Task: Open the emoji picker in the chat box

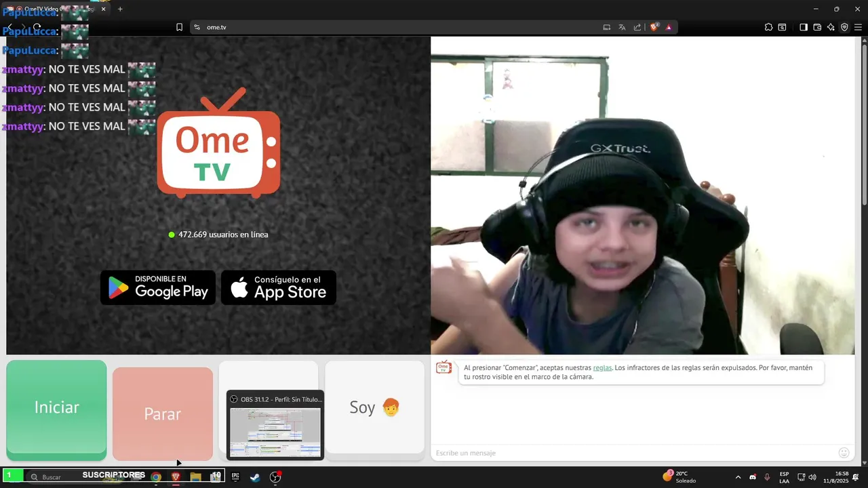Action: pyautogui.click(x=844, y=453)
